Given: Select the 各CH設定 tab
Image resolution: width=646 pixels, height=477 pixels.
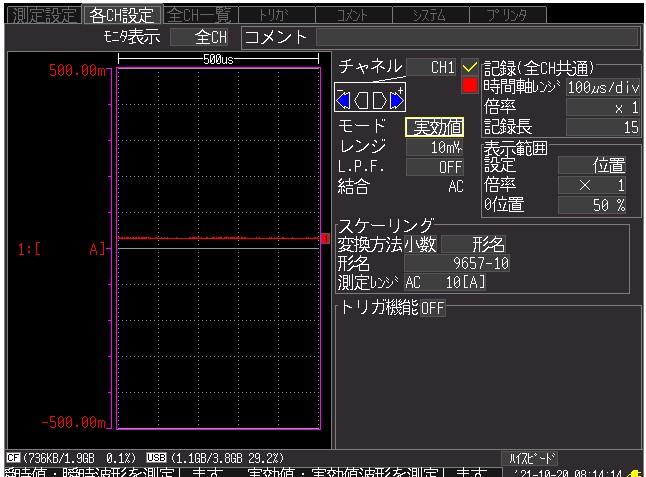Looking at the screenshot, I should [x=122, y=15].
